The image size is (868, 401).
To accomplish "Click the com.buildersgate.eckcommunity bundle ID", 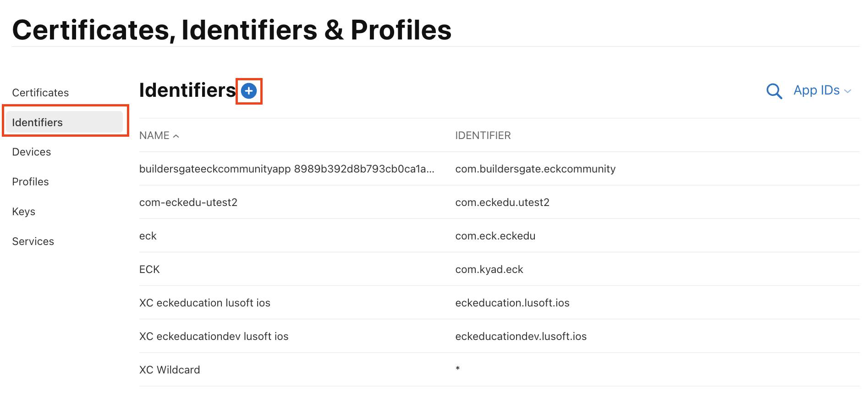I will (x=535, y=169).
